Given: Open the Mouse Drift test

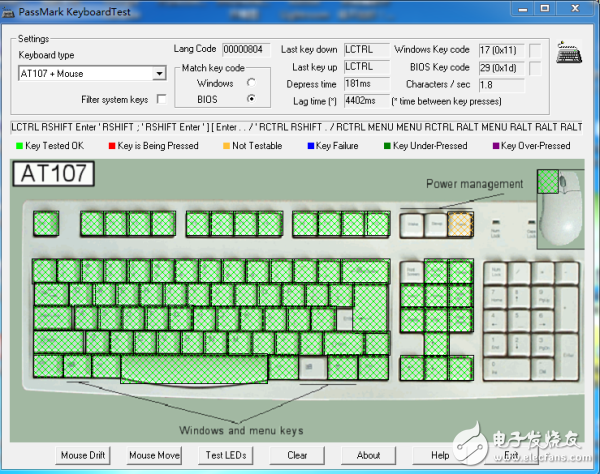Looking at the screenshot, I should click(x=83, y=455).
